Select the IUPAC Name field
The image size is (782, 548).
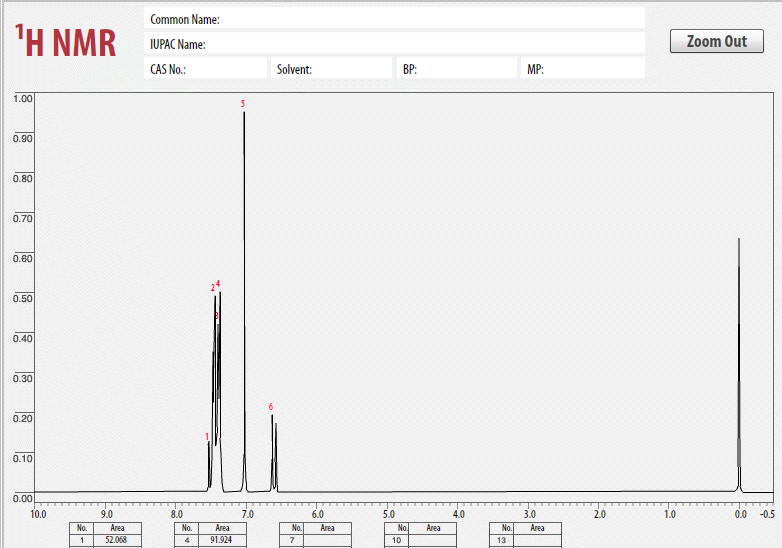coord(394,44)
